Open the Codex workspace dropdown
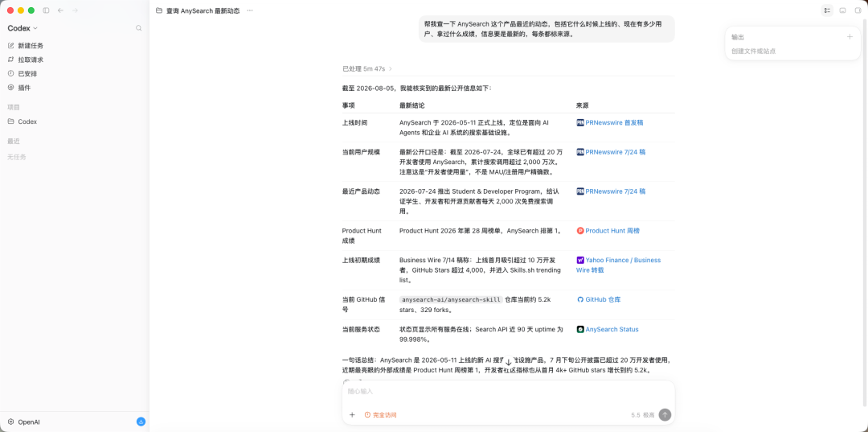The image size is (868, 432). [x=23, y=28]
